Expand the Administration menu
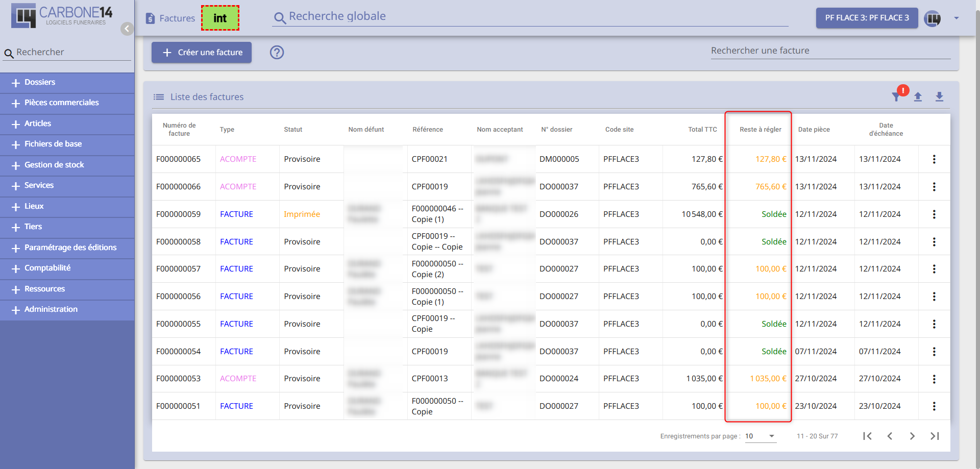Image resolution: width=980 pixels, height=469 pixels. 67,310
